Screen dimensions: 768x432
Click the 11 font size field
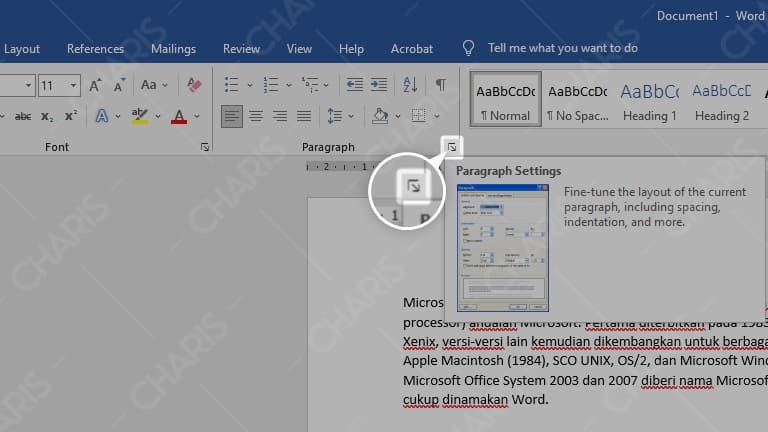point(53,86)
